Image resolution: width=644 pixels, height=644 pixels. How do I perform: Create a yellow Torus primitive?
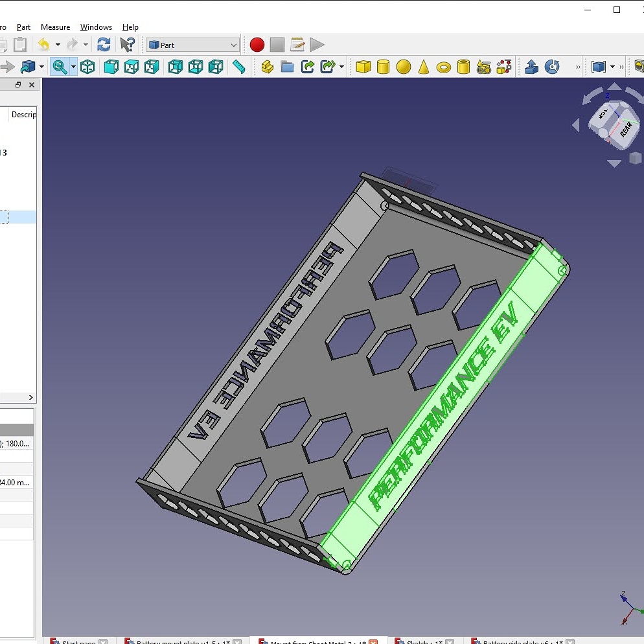(444, 67)
